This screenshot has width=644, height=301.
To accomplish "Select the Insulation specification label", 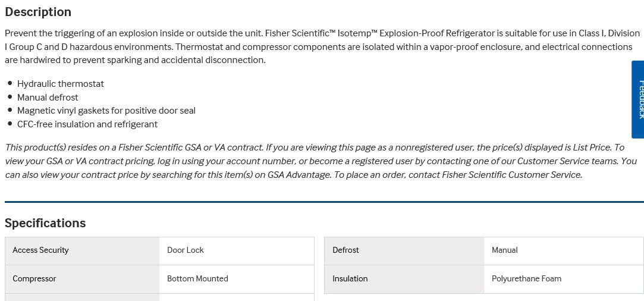I will (350, 278).
